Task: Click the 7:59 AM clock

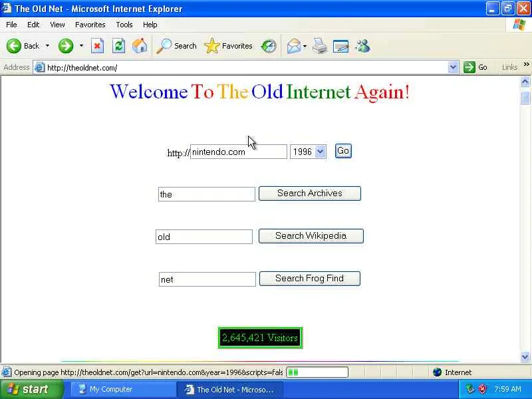Action: 507,389
